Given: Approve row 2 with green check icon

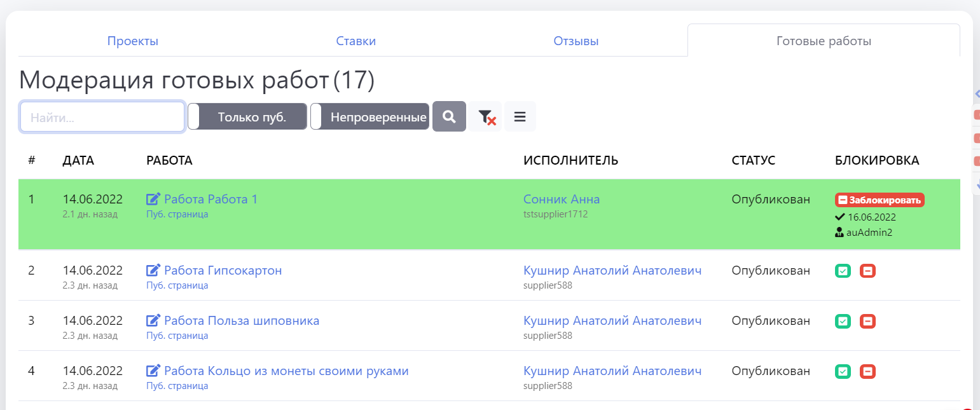Looking at the screenshot, I should 843,271.
